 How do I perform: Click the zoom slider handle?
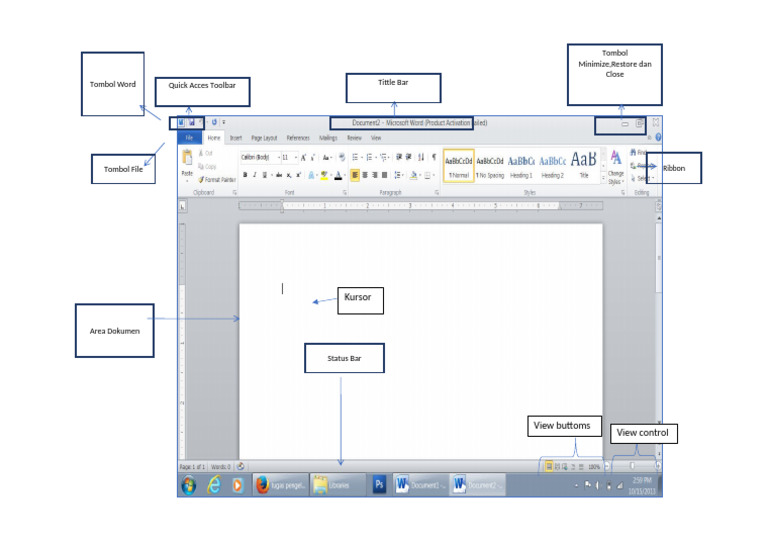[x=632, y=466]
